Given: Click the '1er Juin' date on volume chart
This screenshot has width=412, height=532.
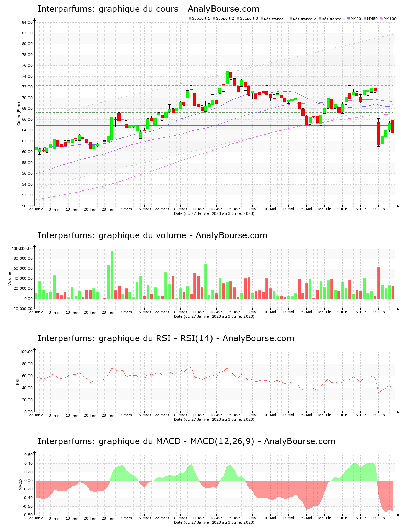Looking at the screenshot, I should (324, 312).
